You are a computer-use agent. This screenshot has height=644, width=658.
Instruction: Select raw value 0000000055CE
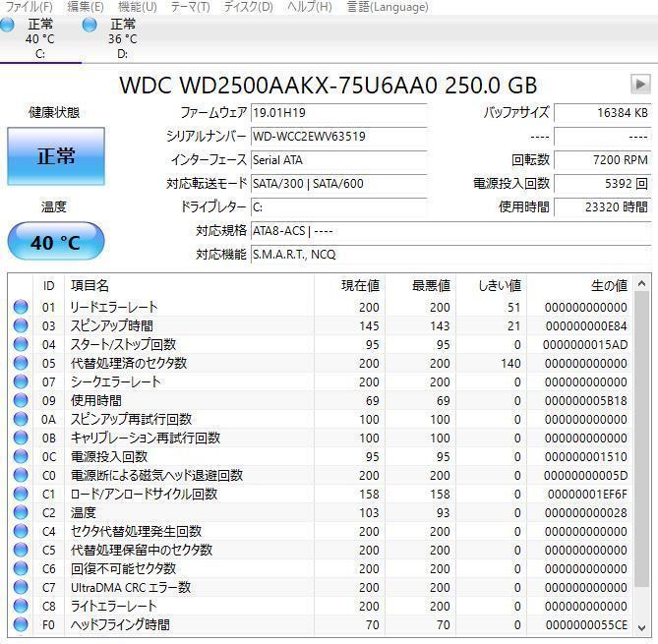586,625
